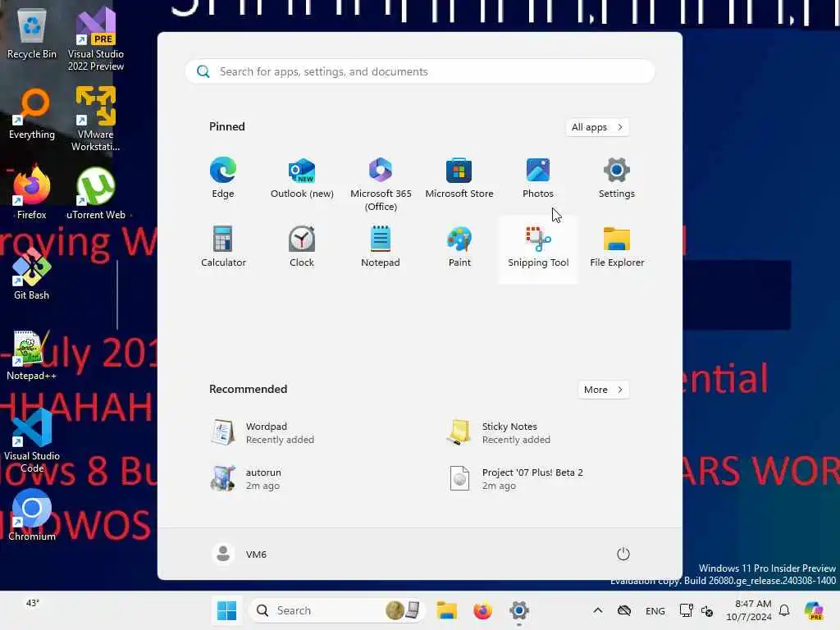The height and width of the screenshot is (630, 840).
Task: Open Settings from pinned apps
Action: [617, 178]
